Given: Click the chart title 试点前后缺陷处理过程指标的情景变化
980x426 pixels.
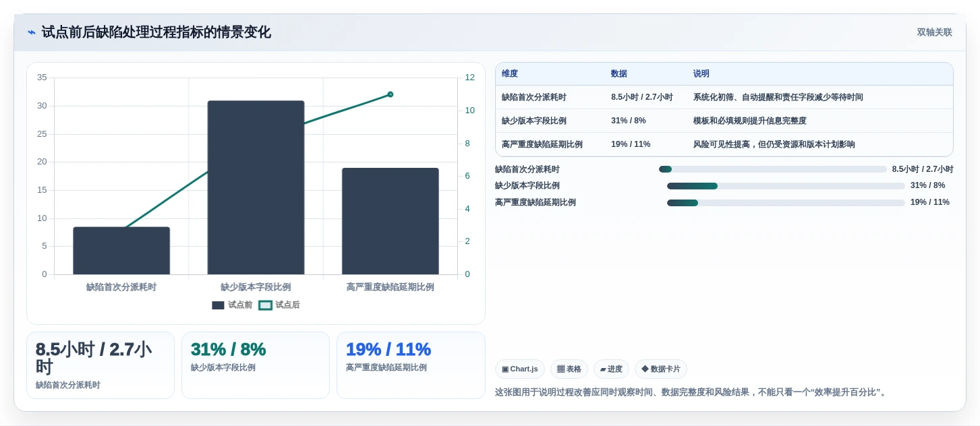Looking at the screenshot, I should (156, 32).
